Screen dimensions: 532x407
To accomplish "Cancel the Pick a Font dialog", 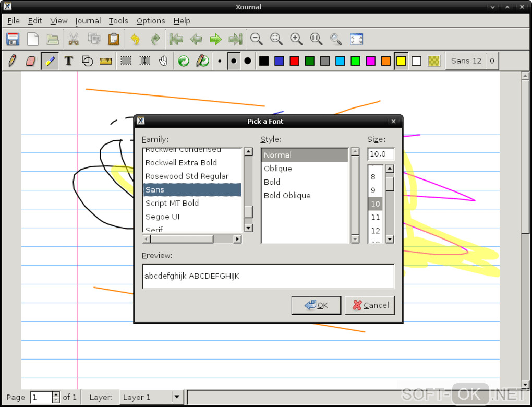I will [x=369, y=305].
